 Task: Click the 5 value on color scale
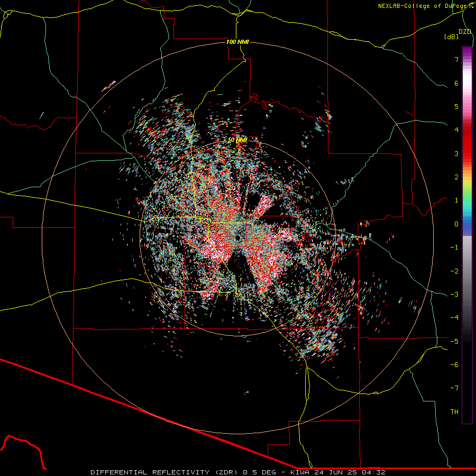pos(456,106)
